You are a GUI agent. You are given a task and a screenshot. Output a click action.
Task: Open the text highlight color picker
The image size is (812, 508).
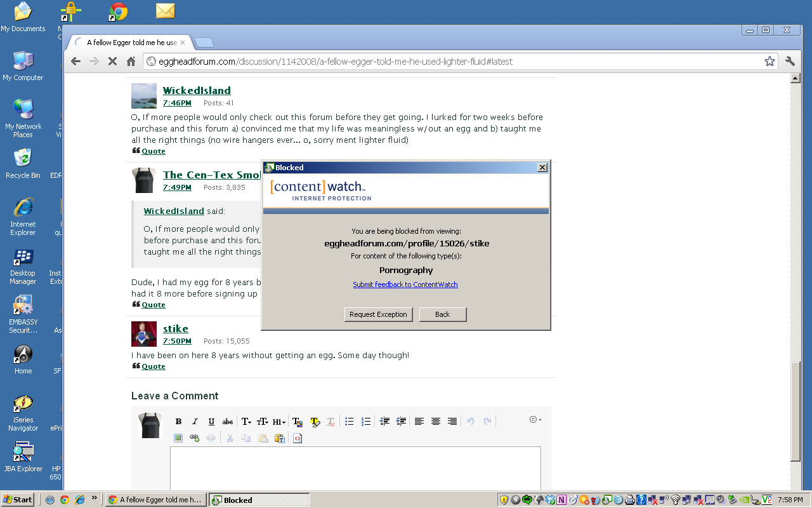tap(315, 422)
